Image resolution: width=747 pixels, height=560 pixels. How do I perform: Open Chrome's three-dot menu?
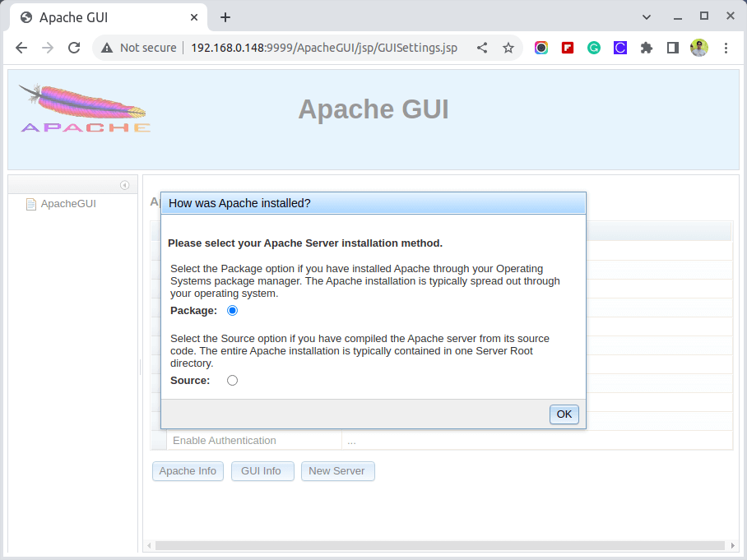click(726, 48)
